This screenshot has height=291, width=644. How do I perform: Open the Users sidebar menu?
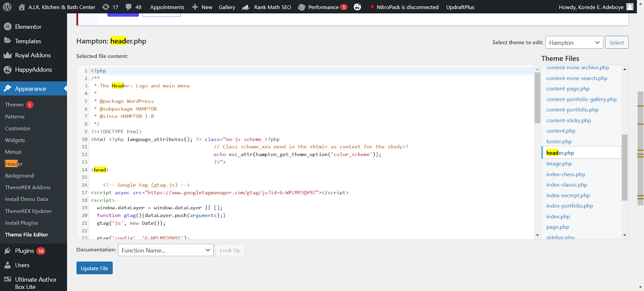[x=22, y=265]
